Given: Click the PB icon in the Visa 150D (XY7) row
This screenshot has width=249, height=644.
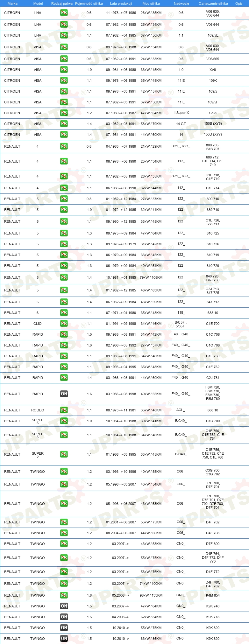Looking at the screenshot, I should [64, 135].
